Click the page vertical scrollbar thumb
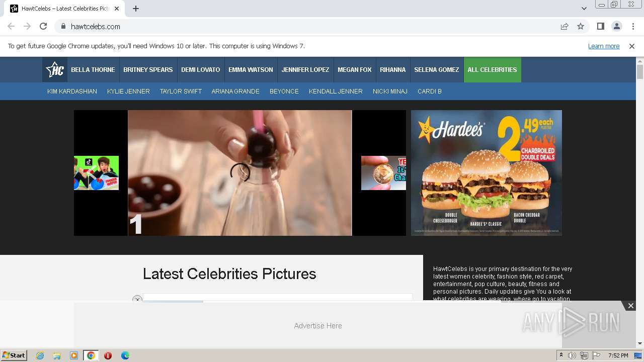Screen dimensions: 644x362 tap(640, 72)
